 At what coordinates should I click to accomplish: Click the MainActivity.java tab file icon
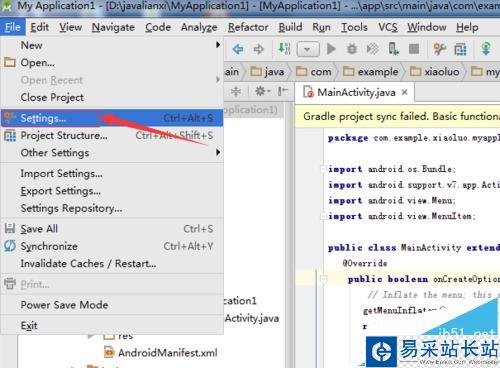[x=308, y=92]
